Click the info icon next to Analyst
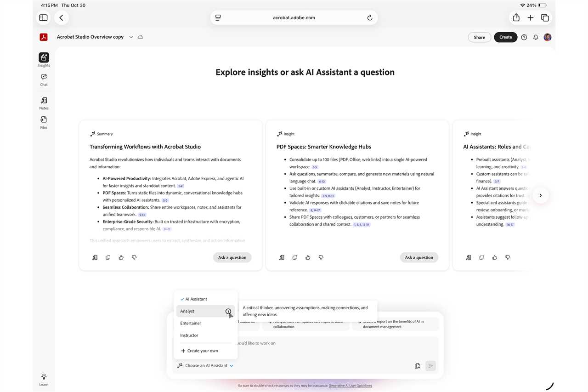The height and width of the screenshot is (392, 588). pyautogui.click(x=228, y=311)
